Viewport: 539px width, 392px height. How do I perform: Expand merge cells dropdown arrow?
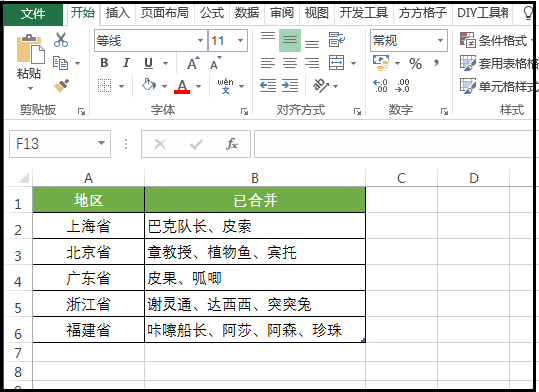(353, 63)
